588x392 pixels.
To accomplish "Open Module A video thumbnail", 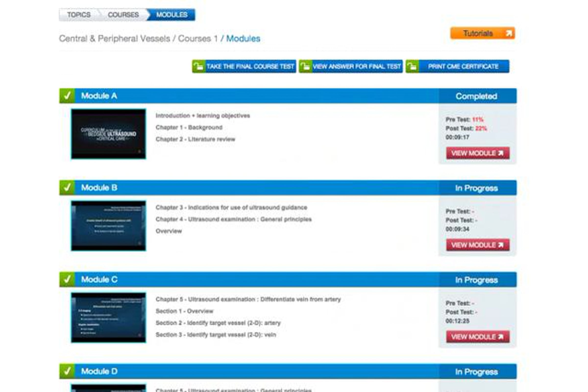I will pos(108,134).
